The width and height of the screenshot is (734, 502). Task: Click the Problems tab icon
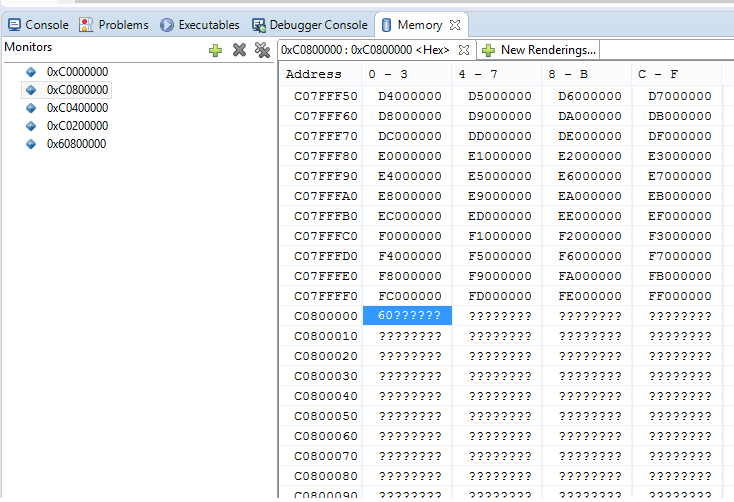pyautogui.click(x=86, y=25)
